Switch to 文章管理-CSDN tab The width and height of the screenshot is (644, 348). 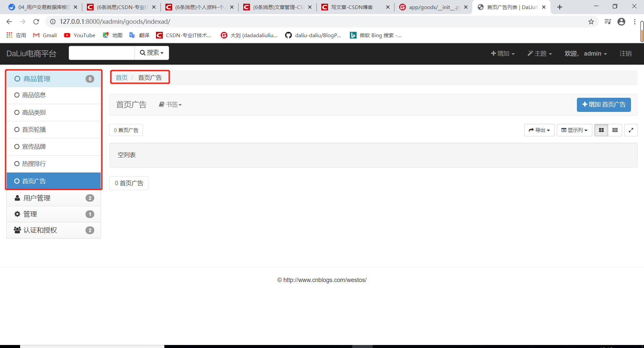(x=278, y=7)
